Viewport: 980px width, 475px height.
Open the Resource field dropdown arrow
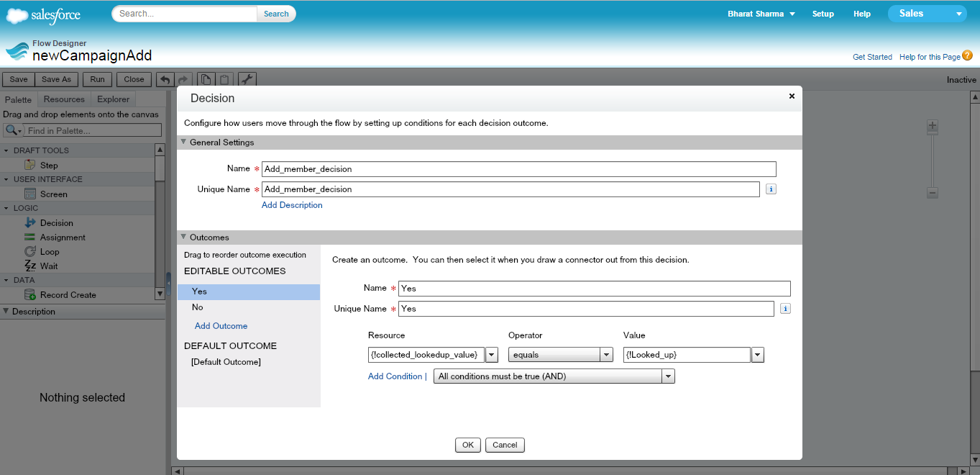point(492,355)
